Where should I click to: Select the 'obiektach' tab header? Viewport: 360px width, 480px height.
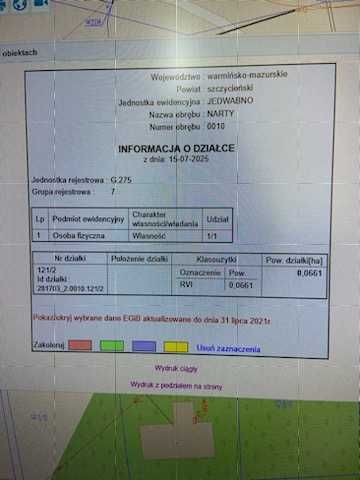coord(19,52)
